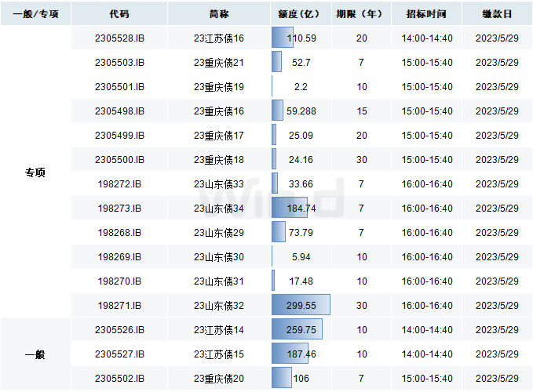This screenshot has width=533, height=392.
Task: Click the 25.09 amount cell
Action: click(301, 136)
